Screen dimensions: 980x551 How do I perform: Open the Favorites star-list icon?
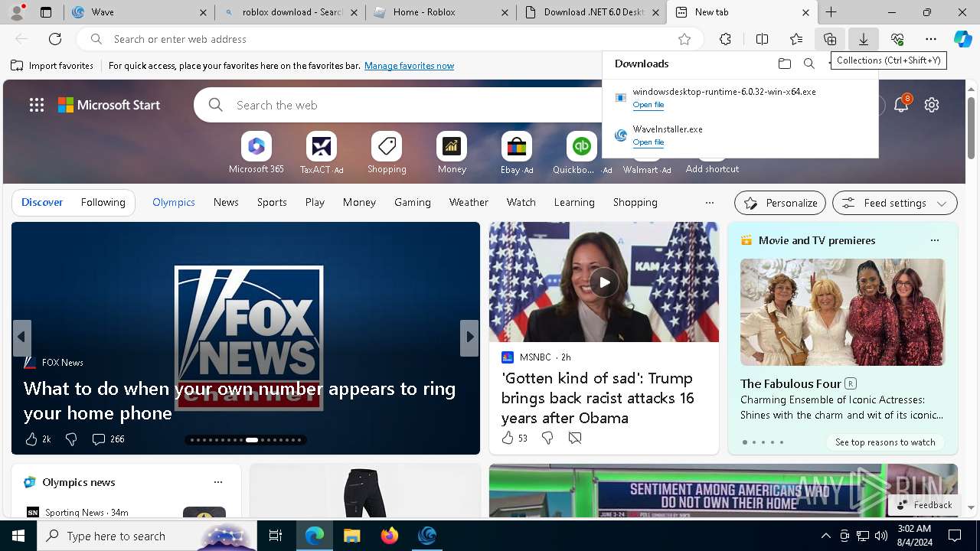tap(796, 39)
